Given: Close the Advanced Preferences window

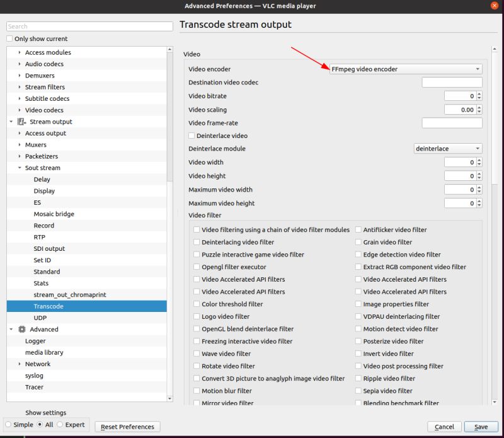Looking at the screenshot, I should coord(495,6).
